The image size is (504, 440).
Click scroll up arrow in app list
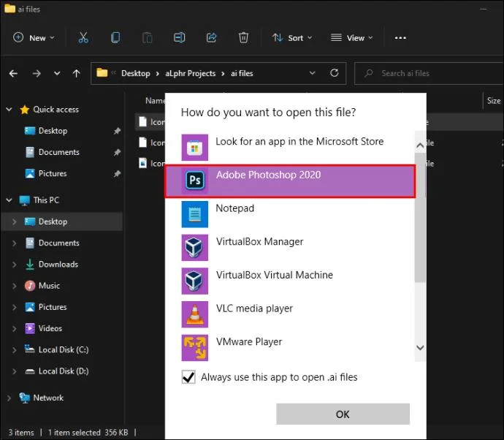[x=420, y=145]
